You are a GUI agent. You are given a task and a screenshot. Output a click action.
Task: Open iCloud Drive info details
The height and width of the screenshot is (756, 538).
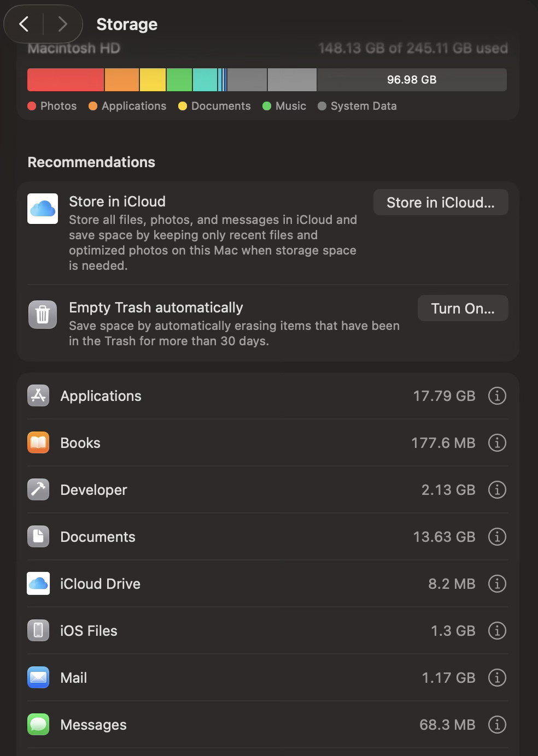(x=496, y=583)
